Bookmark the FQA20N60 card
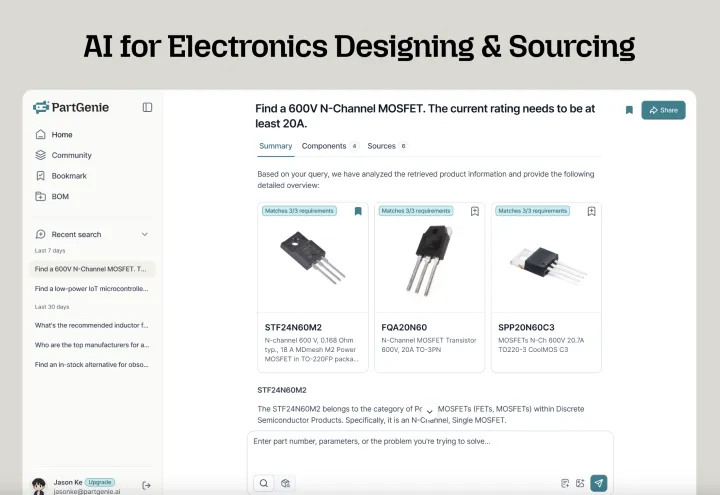 475,211
